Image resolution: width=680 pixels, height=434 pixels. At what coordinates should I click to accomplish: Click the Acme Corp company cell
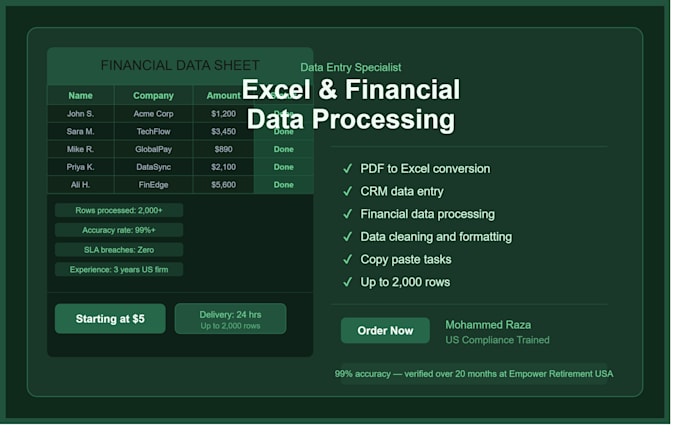pyautogui.click(x=155, y=115)
